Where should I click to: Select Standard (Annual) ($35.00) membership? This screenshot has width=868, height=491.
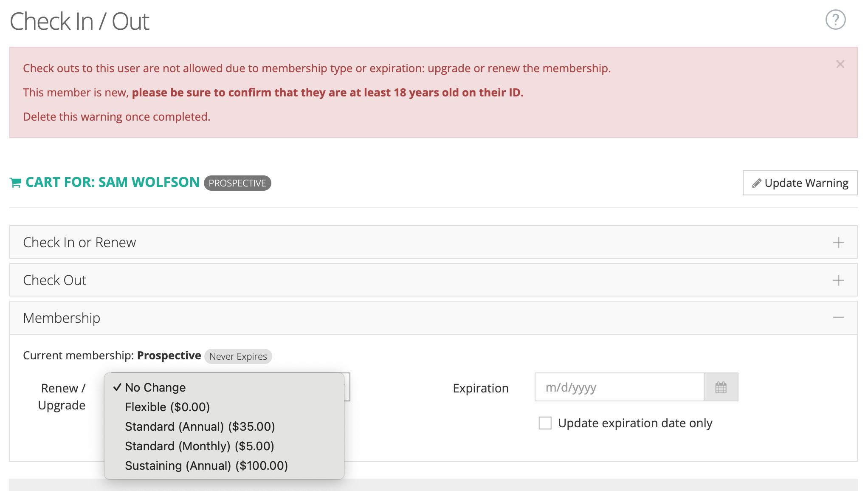pyautogui.click(x=200, y=426)
